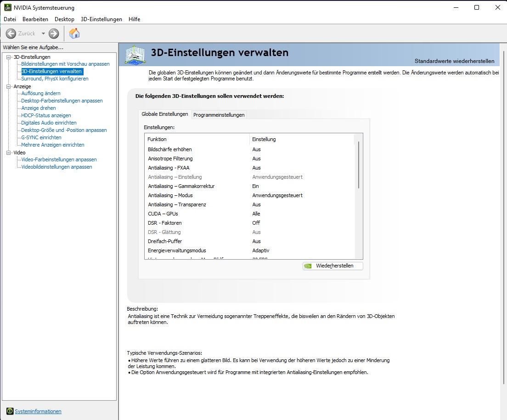
Task: Open the 3D-Einstellungen menu
Action: coord(101,19)
